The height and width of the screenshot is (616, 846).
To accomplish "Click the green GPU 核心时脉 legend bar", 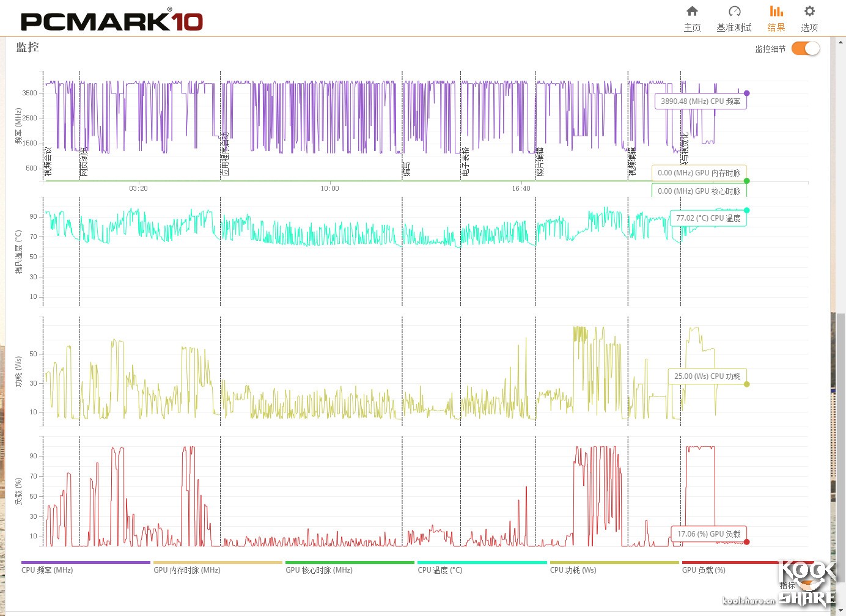I will point(350,562).
